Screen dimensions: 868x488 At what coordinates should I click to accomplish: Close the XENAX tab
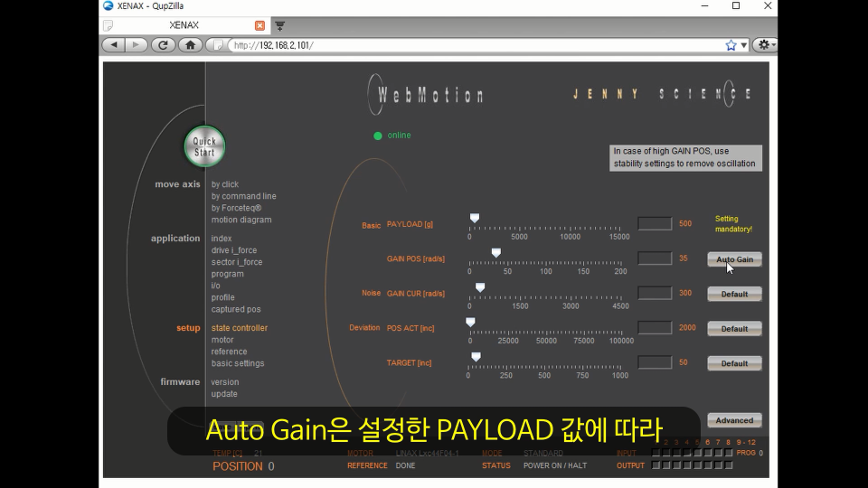259,25
